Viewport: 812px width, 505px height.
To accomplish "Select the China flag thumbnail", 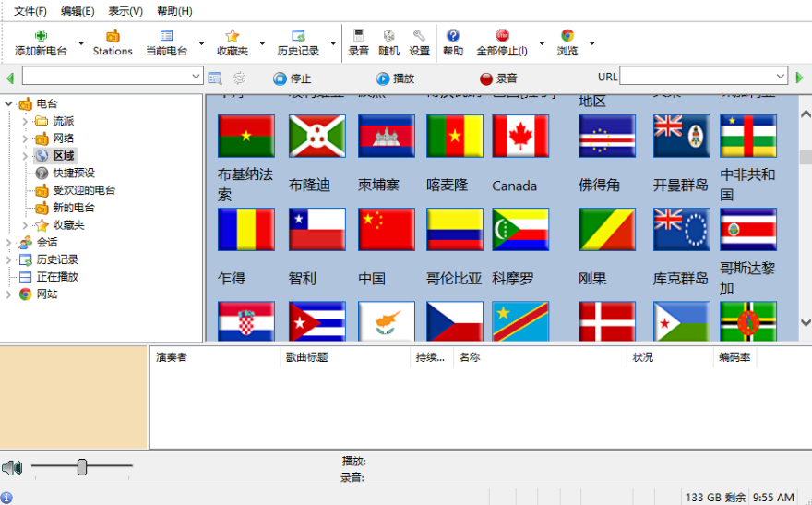I will click(x=387, y=230).
